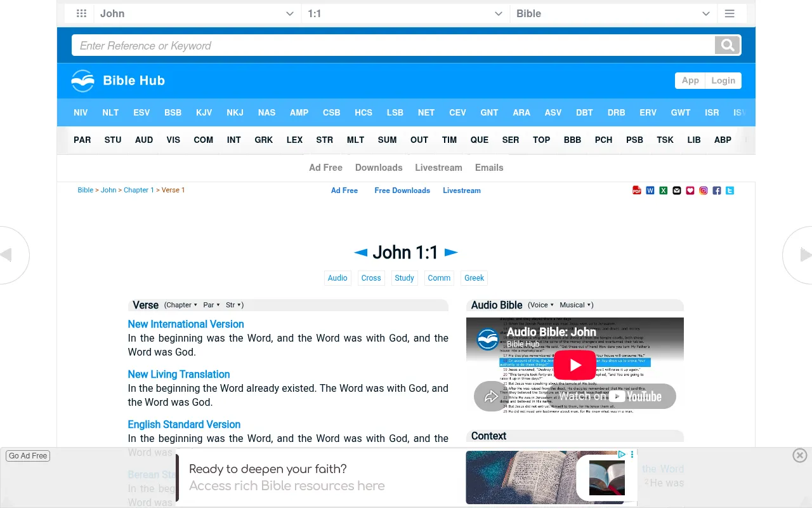Go to previous verse blue arrow

(x=361, y=253)
